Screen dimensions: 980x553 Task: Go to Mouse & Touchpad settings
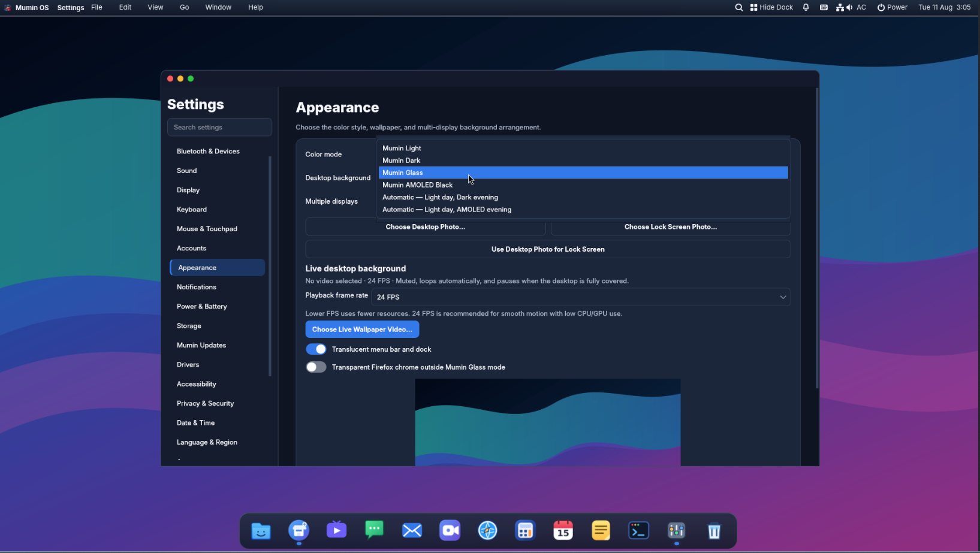(x=218, y=229)
